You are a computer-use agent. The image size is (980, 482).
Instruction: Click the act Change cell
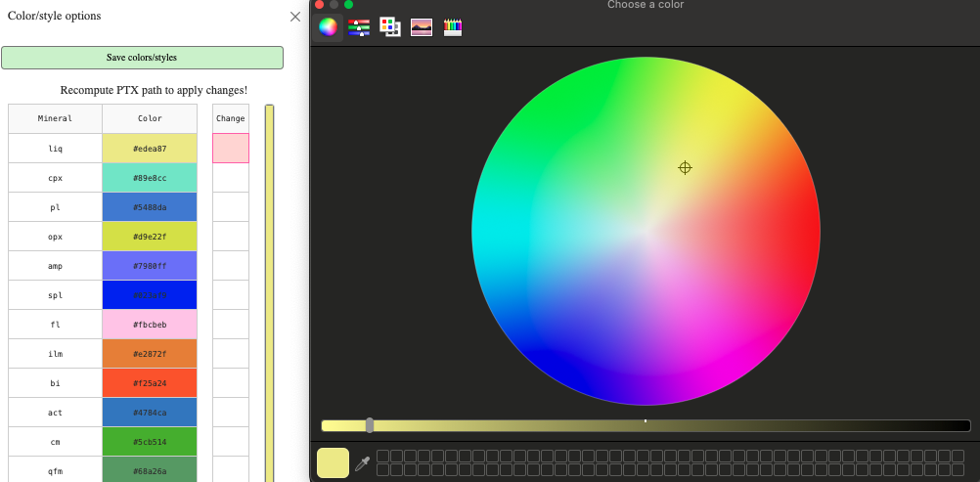point(231,413)
